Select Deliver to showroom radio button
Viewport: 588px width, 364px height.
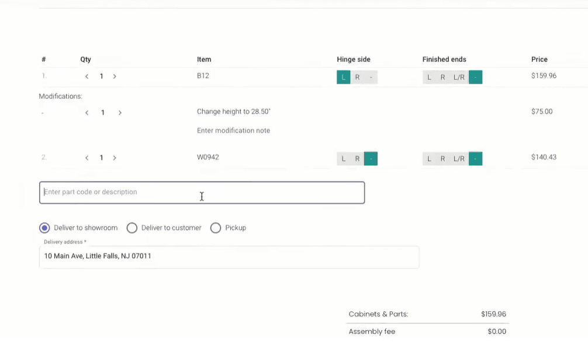point(44,228)
